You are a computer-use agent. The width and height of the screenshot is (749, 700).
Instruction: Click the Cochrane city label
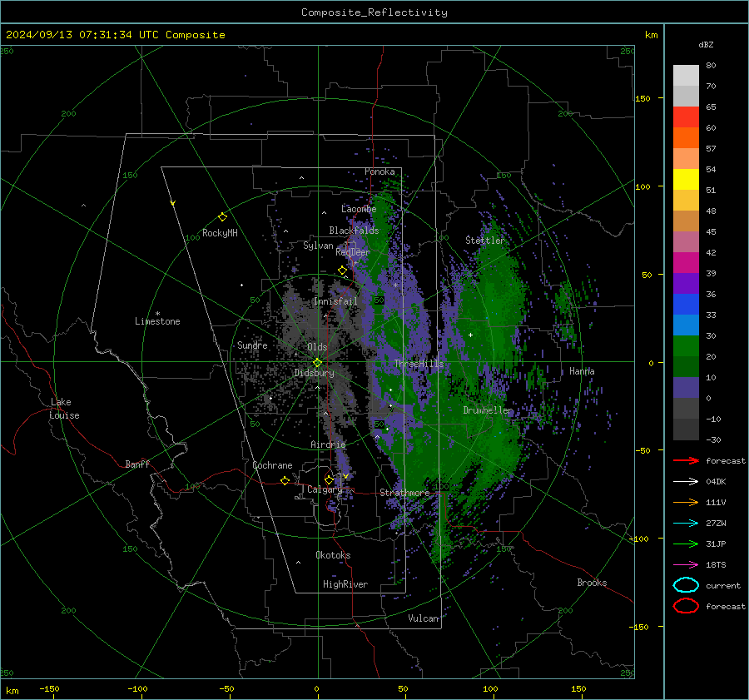click(272, 465)
